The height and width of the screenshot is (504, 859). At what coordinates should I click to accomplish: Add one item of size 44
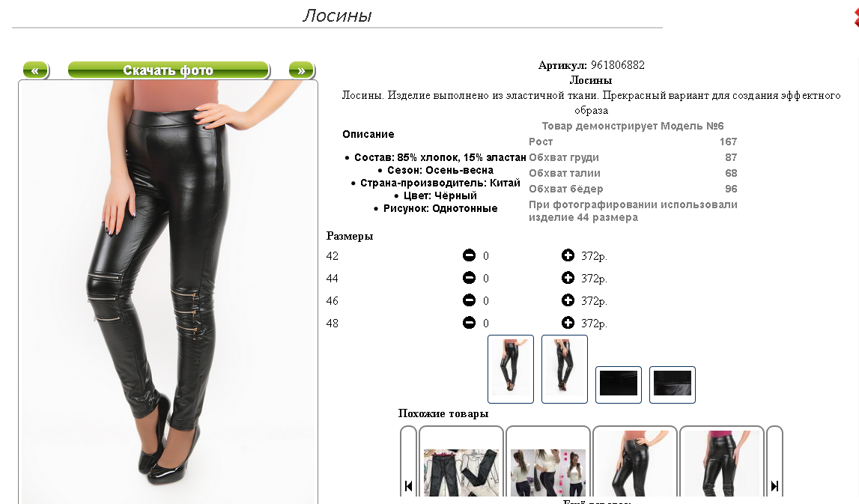coord(568,278)
